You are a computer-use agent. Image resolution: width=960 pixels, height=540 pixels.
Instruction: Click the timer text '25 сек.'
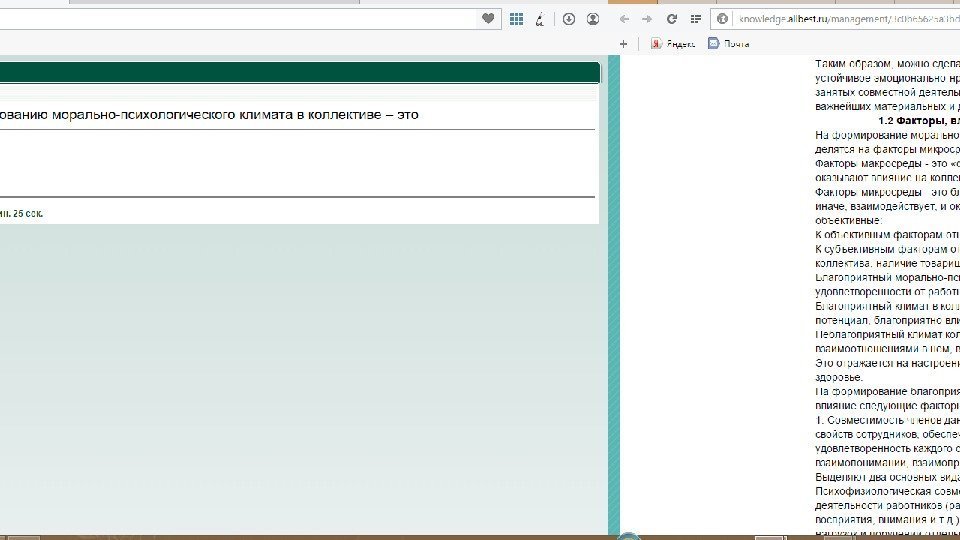(28, 214)
